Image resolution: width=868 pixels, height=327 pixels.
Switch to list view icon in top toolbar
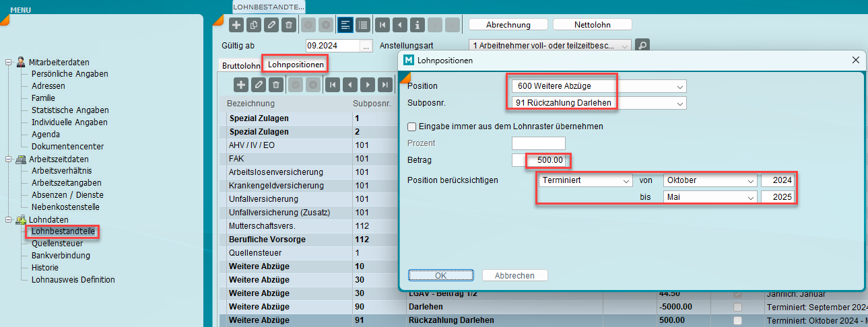[x=363, y=25]
